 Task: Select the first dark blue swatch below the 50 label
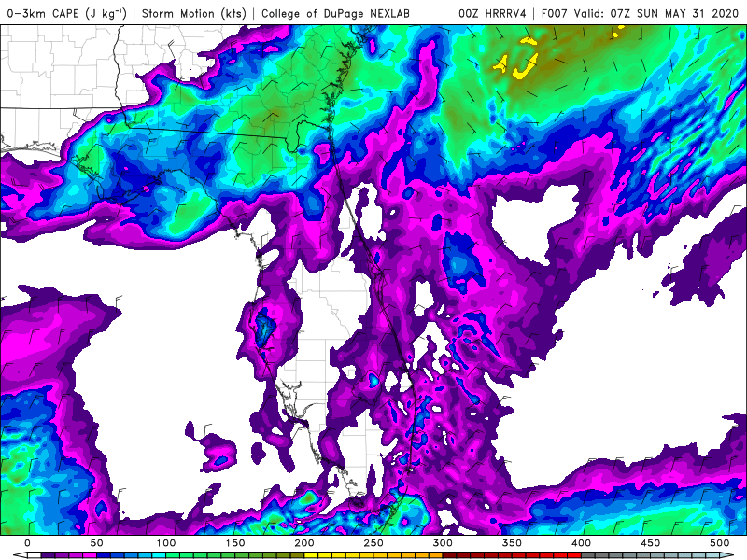104,555
